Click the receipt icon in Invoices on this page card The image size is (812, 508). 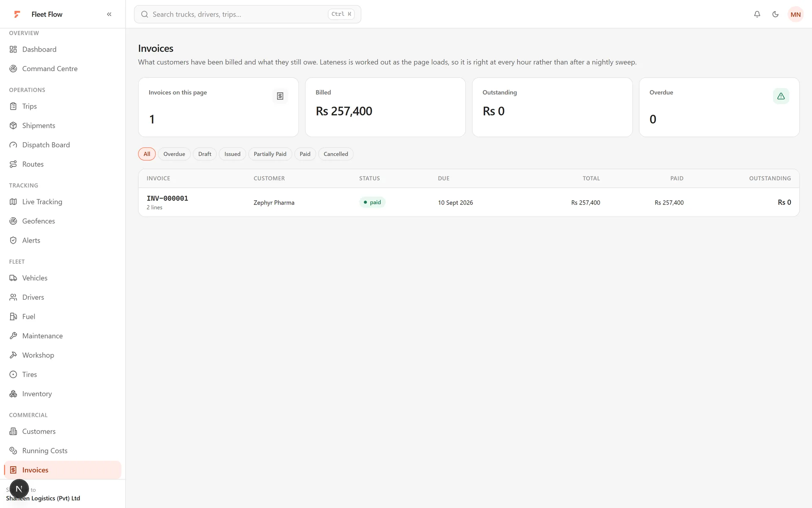coord(280,96)
